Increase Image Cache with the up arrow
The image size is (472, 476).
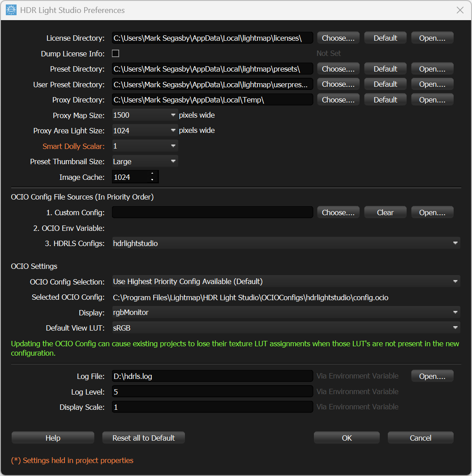point(152,174)
